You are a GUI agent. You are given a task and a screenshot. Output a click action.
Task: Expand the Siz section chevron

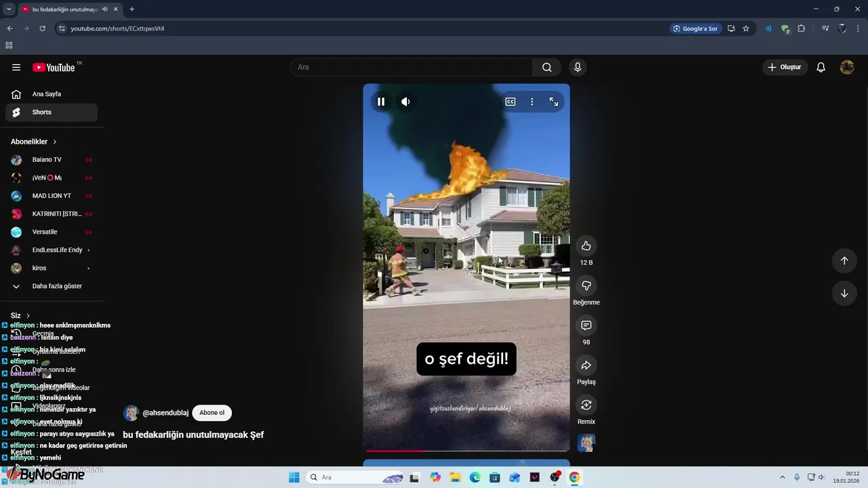28,316
